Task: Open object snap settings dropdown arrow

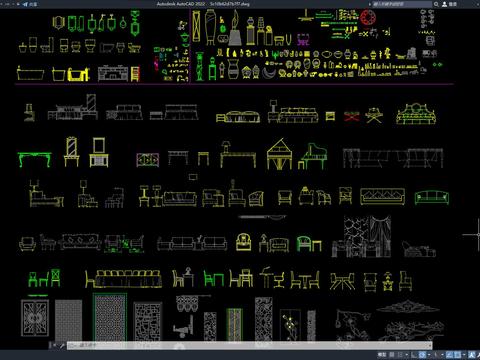Action: [464, 355]
